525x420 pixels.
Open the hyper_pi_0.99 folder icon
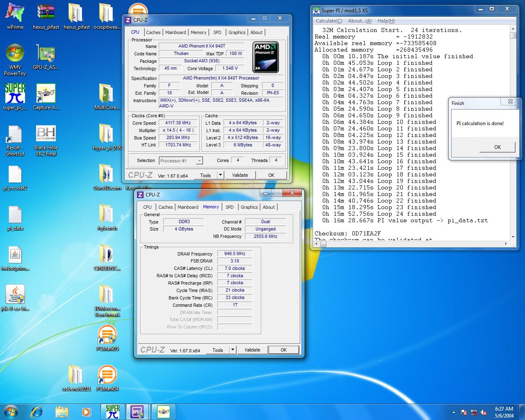pyautogui.click(x=107, y=137)
